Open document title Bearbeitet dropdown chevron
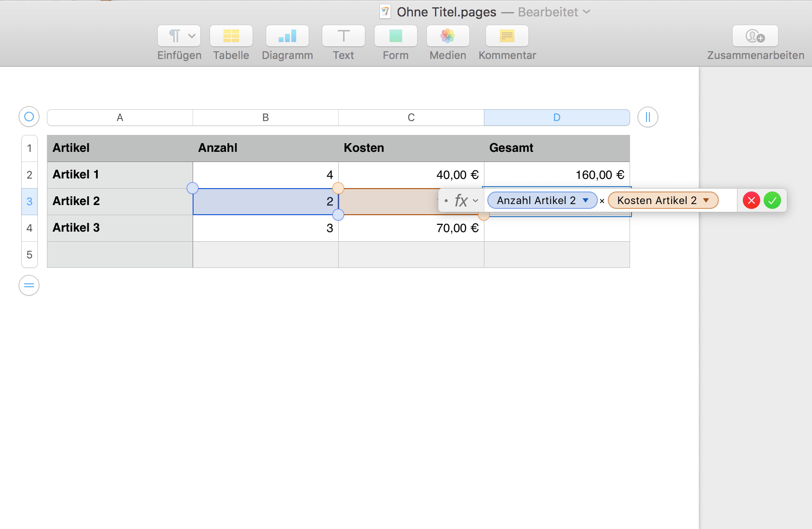This screenshot has width=812, height=529. pos(587,12)
